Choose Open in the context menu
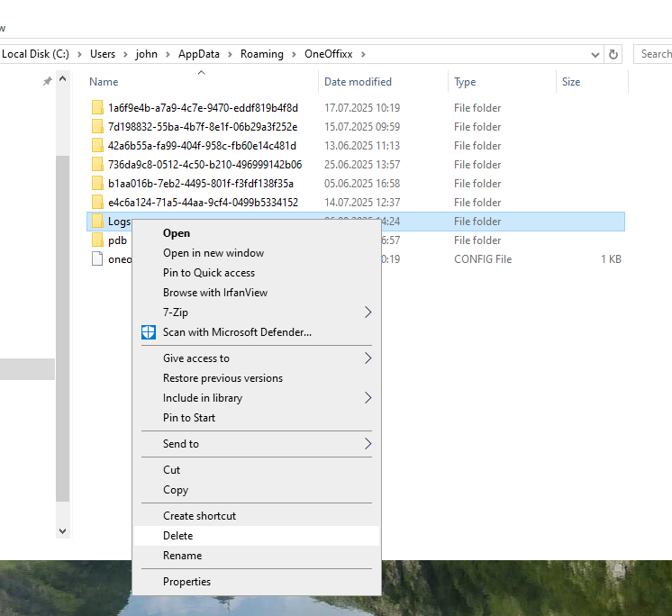Screen dimensions: 672x616 [x=257, y=233]
